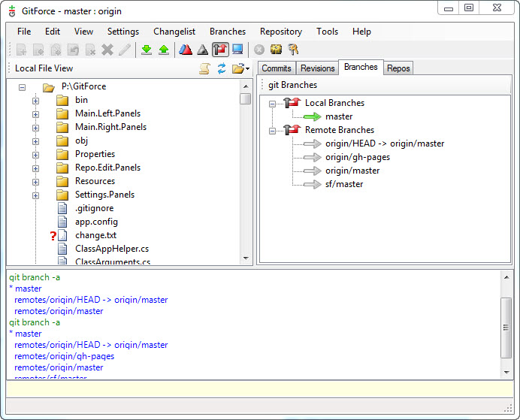The image size is (520, 420).
Task: Expand the Repo.Edit.Panels folder
Action: [36, 168]
